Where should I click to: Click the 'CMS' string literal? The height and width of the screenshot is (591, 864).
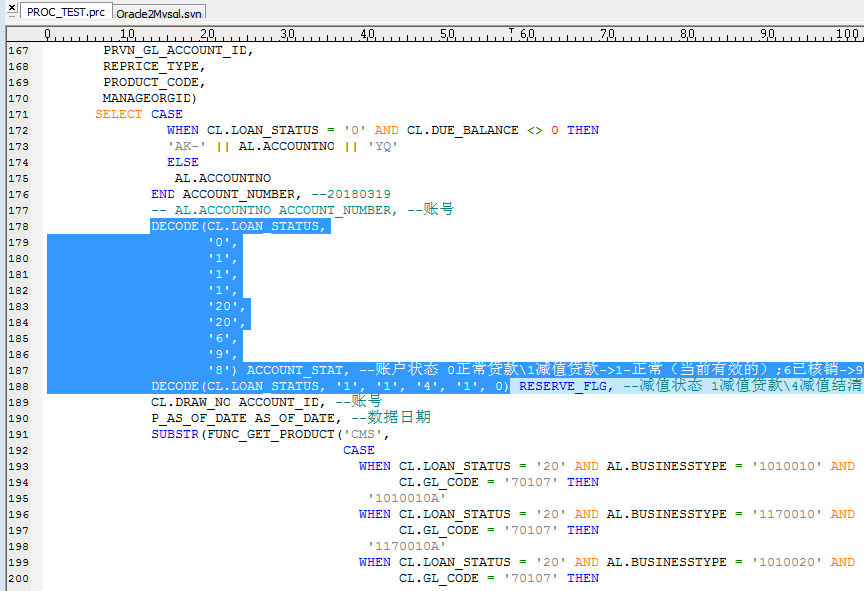pyautogui.click(x=363, y=435)
